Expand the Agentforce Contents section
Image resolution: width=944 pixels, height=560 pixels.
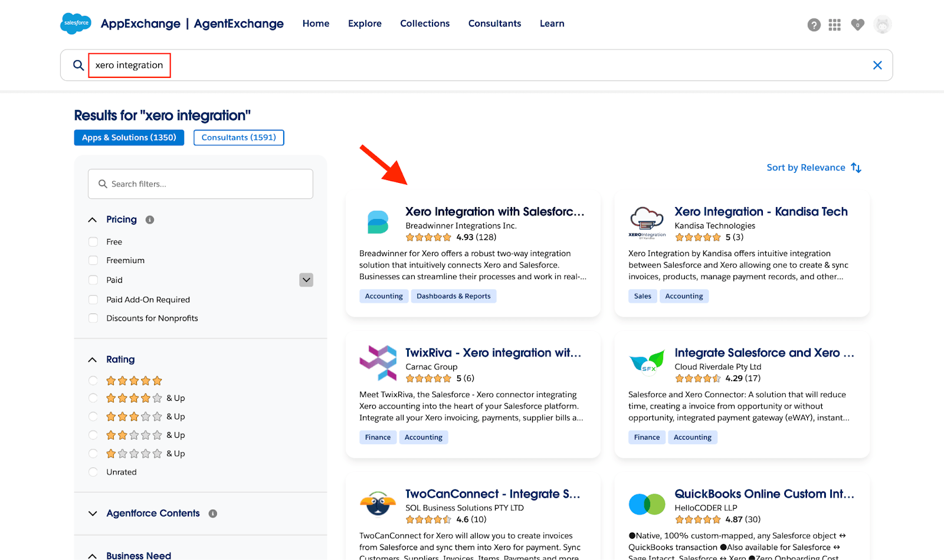93,513
